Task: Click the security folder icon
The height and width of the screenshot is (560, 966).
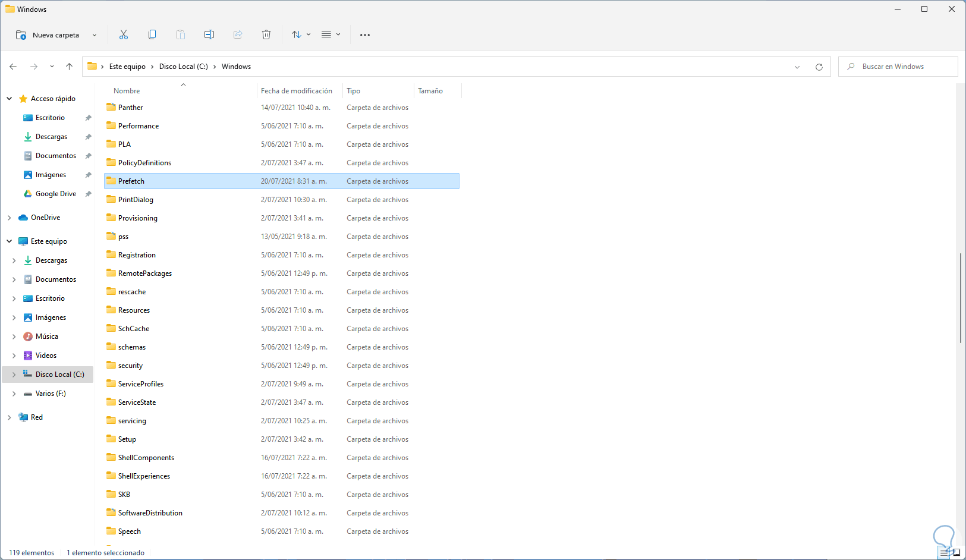Action: [x=111, y=365]
